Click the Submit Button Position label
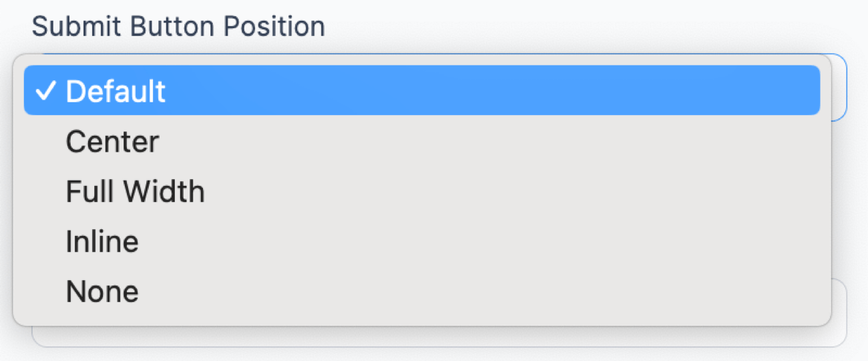This screenshot has width=868, height=361. pos(178,27)
